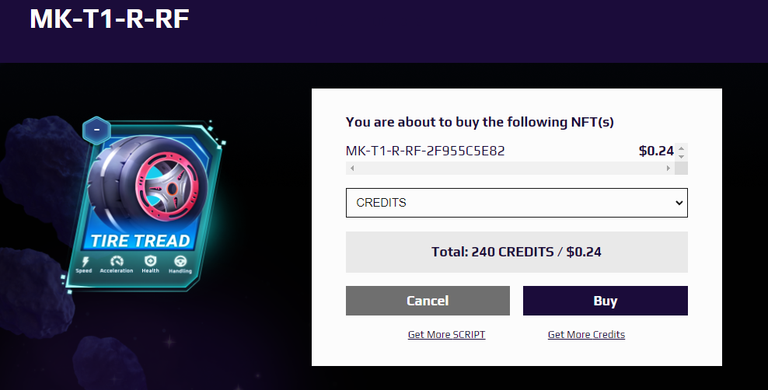
Task: Open the Get More Credits link
Action: tap(586, 335)
